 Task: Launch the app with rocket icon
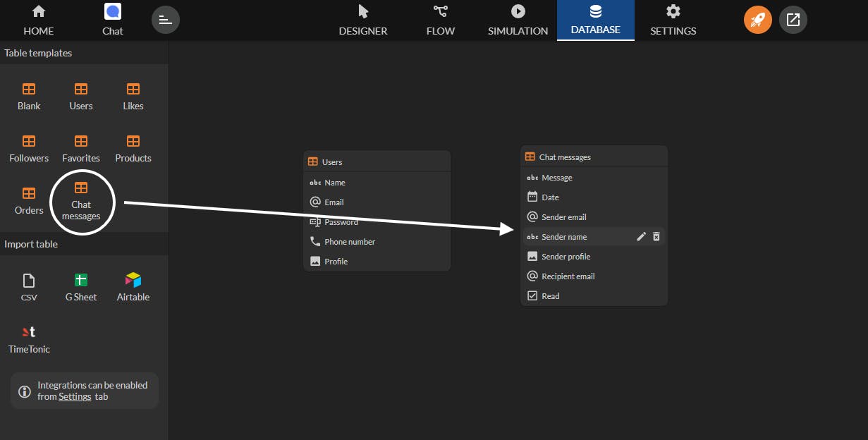pos(758,20)
